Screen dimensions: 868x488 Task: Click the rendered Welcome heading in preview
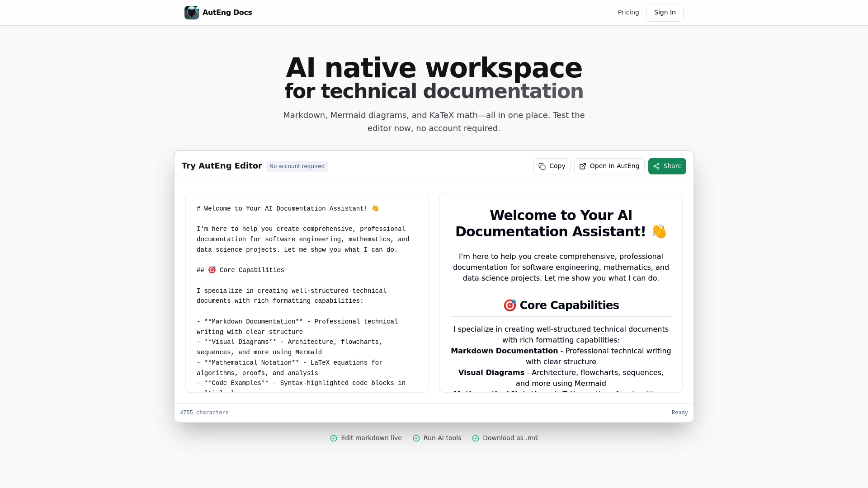561,223
